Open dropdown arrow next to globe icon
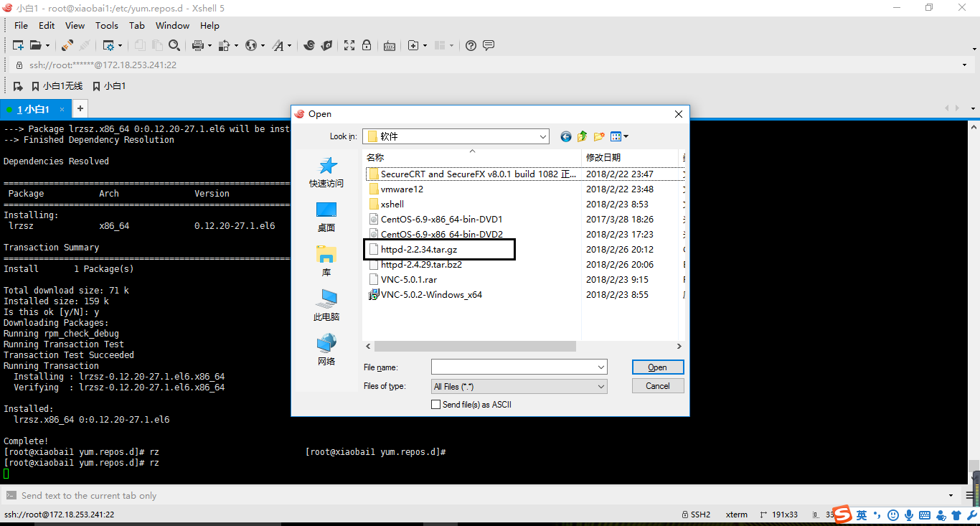This screenshot has height=526, width=980. click(263, 45)
